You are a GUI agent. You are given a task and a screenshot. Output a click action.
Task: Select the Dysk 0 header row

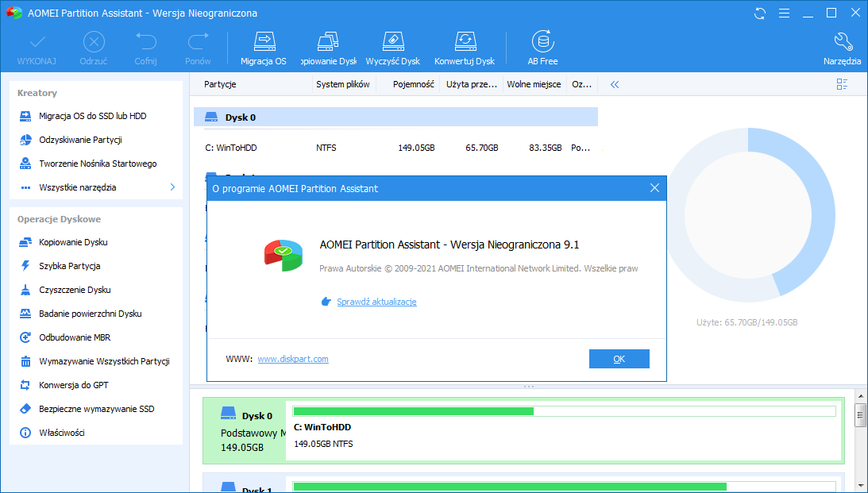[395, 117]
